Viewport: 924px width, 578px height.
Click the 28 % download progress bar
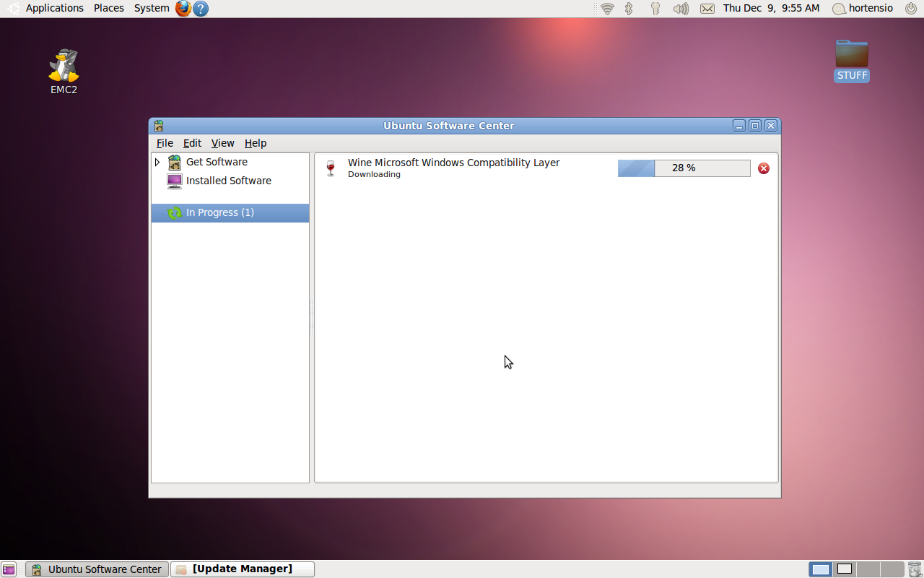pyautogui.click(x=684, y=168)
